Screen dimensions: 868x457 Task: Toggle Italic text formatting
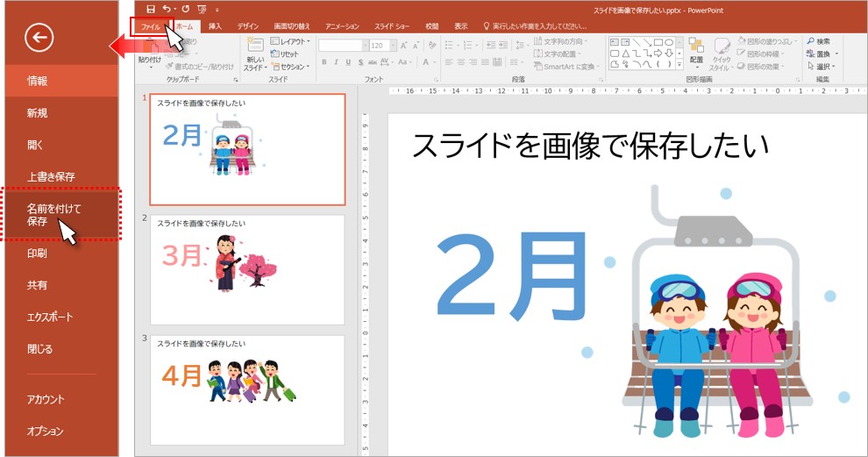tap(336, 62)
